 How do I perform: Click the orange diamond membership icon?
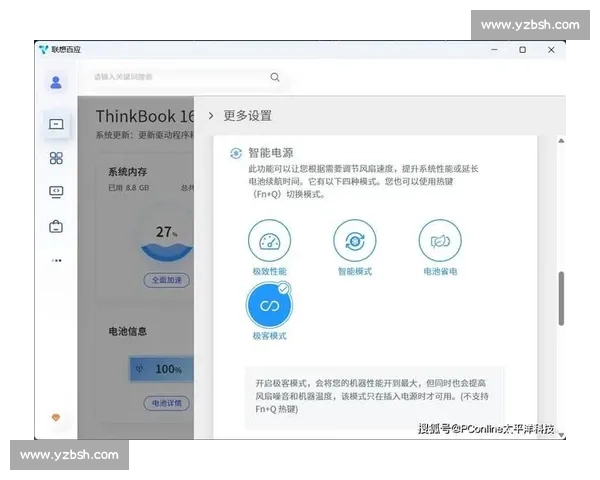click(x=56, y=417)
